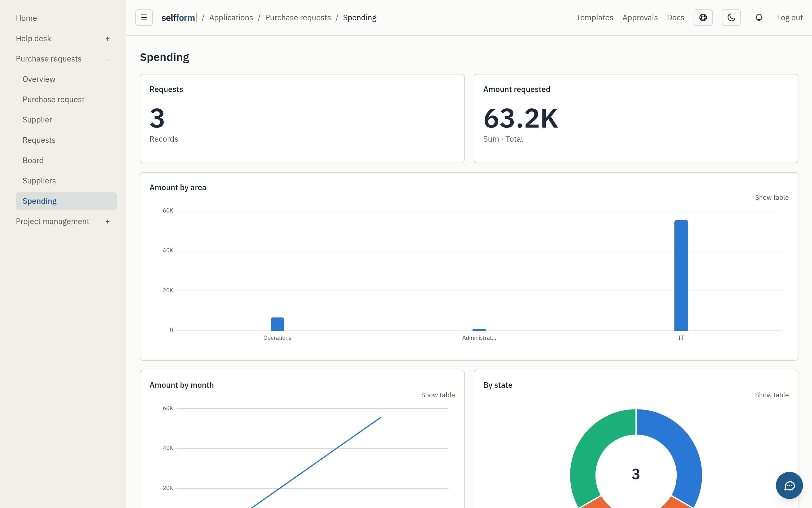This screenshot has height=508, width=812.
Task: Open notifications bell icon
Action: (759, 17)
